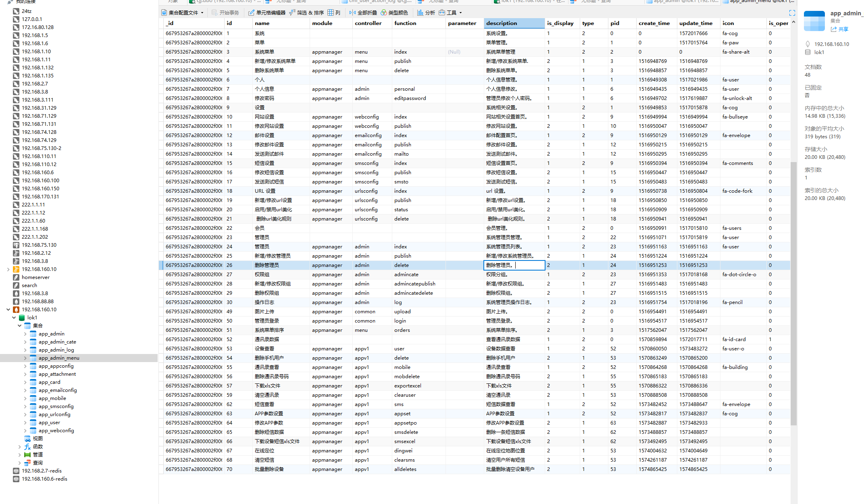
Task: Open the 类型颜色 type color option
Action: [394, 12]
